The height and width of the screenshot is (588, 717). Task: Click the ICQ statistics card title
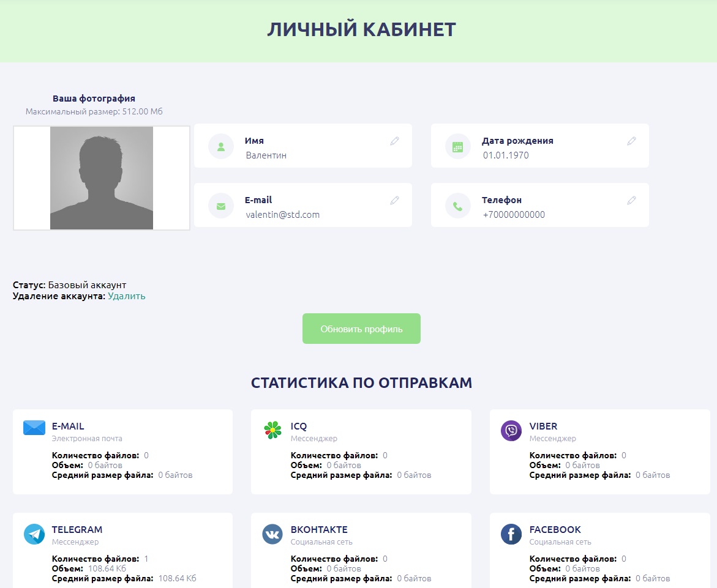[299, 426]
